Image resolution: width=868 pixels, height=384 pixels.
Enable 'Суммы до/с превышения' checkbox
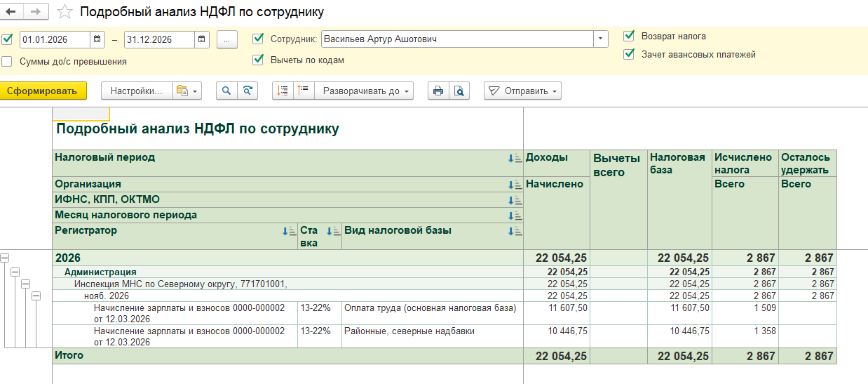click(7, 61)
